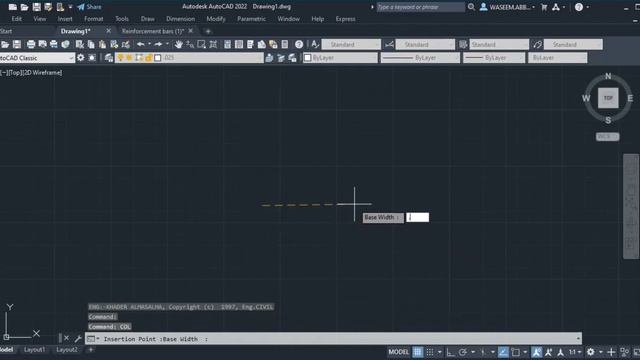Open the Table Style Standard dropdown
This screenshot has width=640, height=360.
point(499,44)
